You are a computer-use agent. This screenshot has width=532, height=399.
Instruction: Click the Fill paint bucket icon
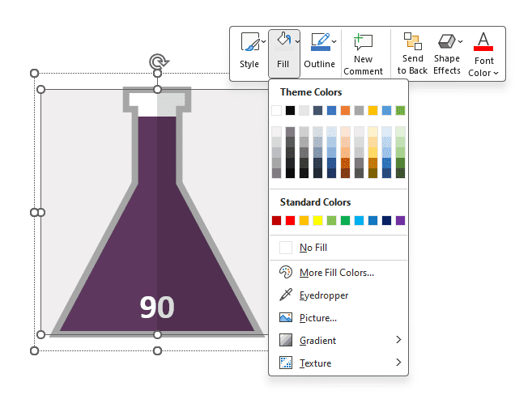284,40
